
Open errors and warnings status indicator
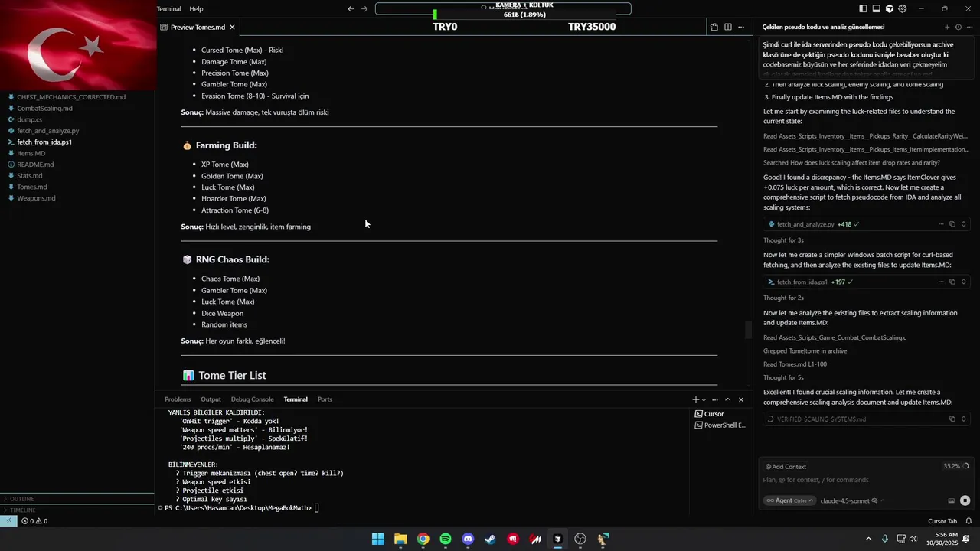(34, 521)
